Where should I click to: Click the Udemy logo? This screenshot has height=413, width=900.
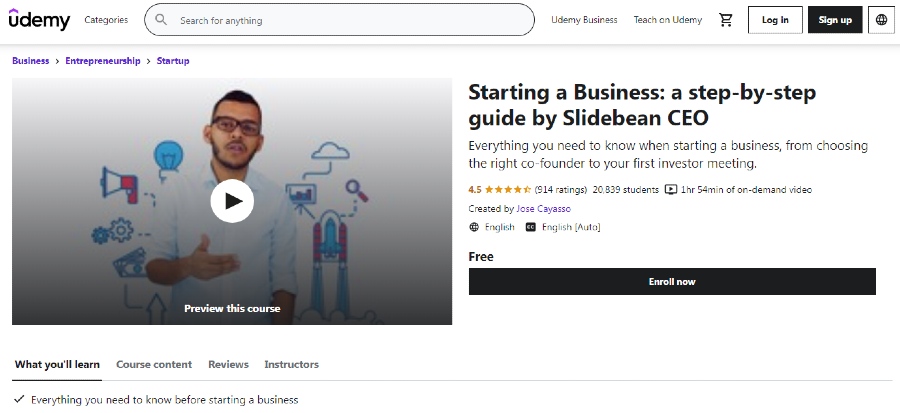coord(39,19)
